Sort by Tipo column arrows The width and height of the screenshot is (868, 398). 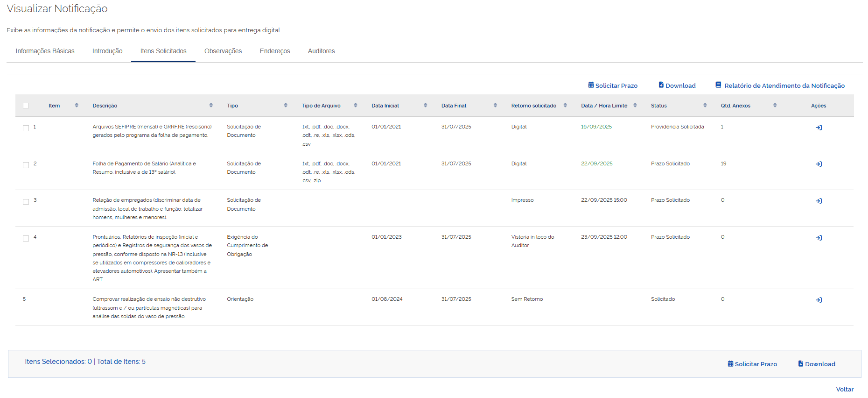286,106
